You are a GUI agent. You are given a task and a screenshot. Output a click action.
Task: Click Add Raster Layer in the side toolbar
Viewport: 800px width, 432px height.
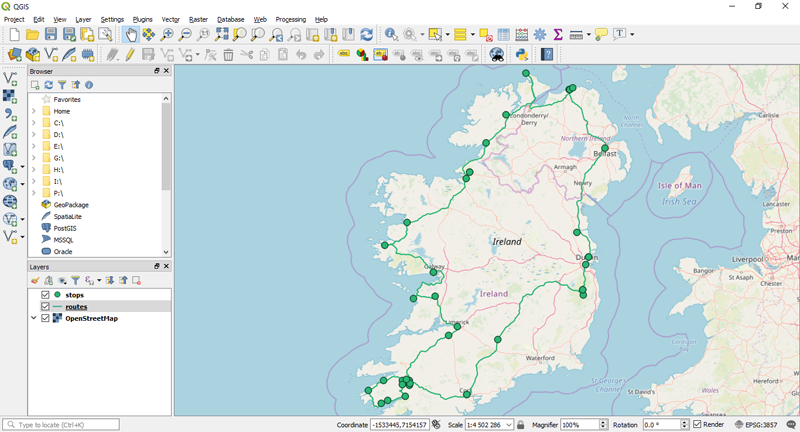point(10,96)
